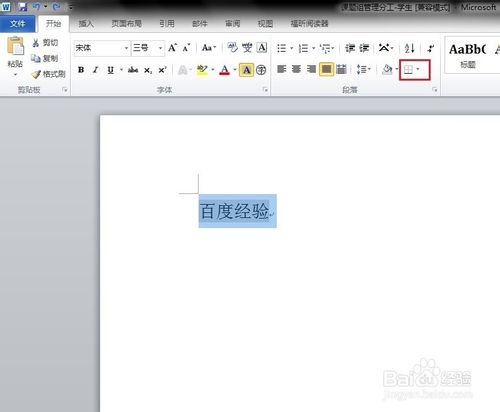The height and width of the screenshot is (412, 500).
Task: Open the File (文件) tab
Action: point(17,24)
